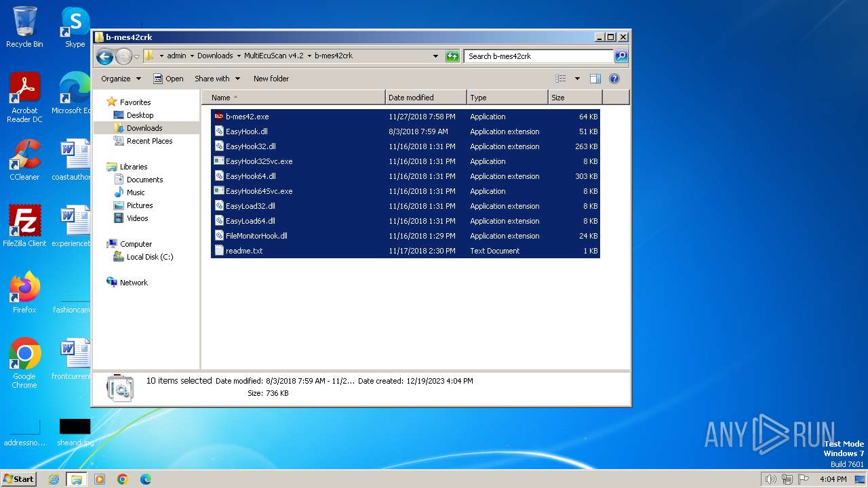Open sheand.jpg desktop thumbnail
The width and height of the screenshot is (868, 488).
pos(75,432)
